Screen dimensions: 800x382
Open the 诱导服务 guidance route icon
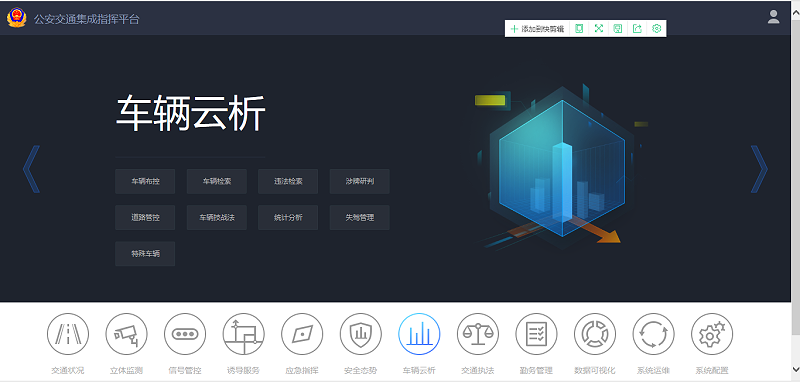coord(244,334)
